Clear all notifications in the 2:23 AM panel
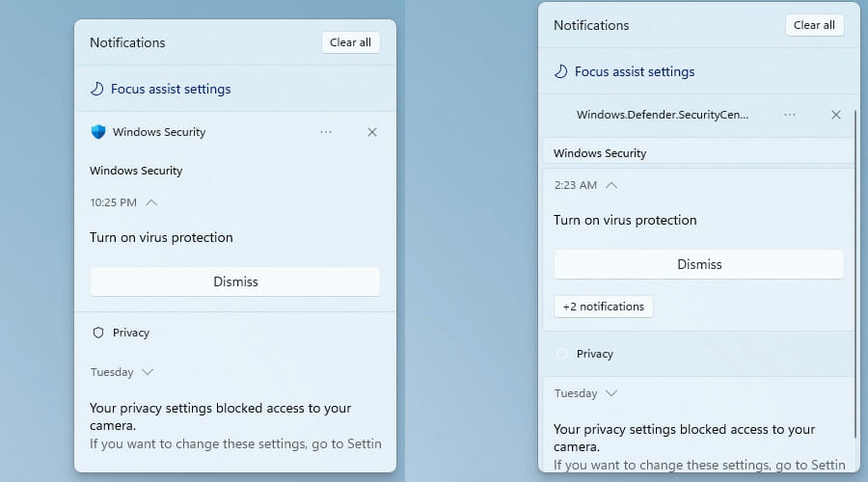 point(814,25)
